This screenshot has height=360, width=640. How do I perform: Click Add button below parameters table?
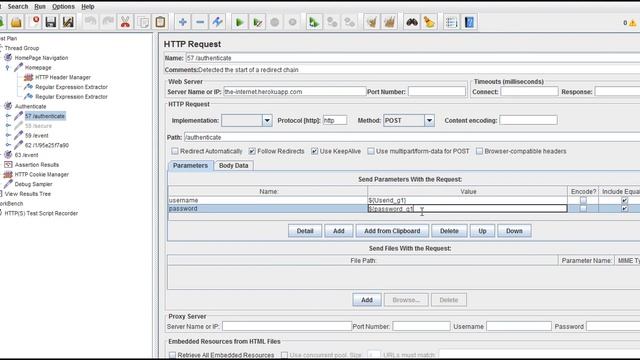pos(339,231)
